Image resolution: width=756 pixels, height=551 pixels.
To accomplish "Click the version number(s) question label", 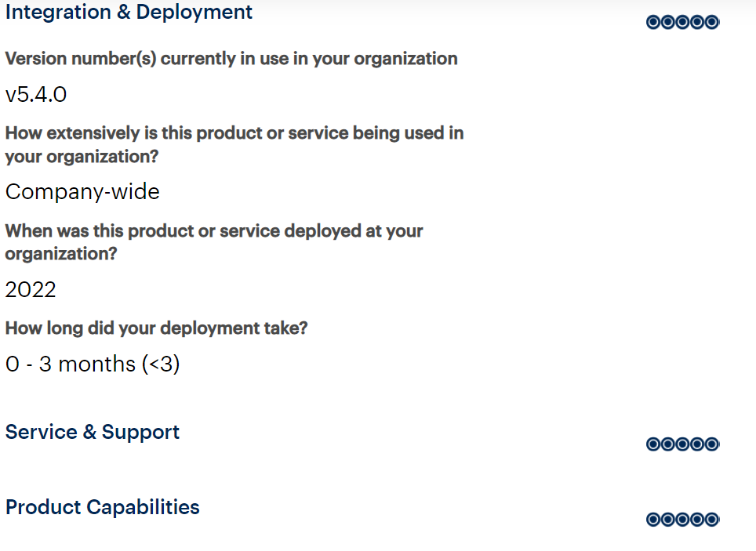I will [231, 59].
